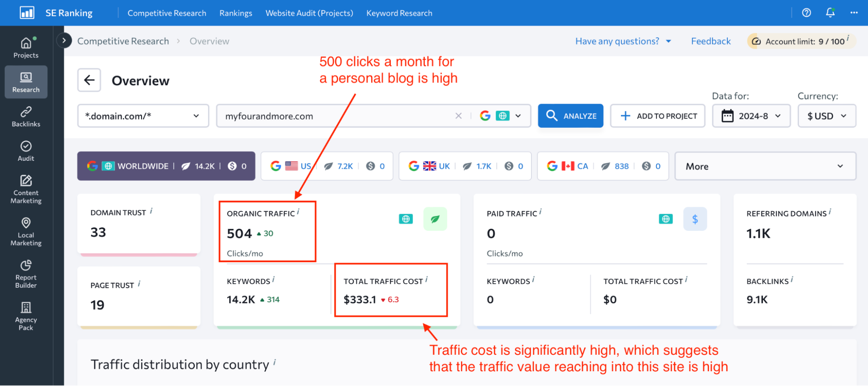Open Research in the sidebar

pos(26,82)
